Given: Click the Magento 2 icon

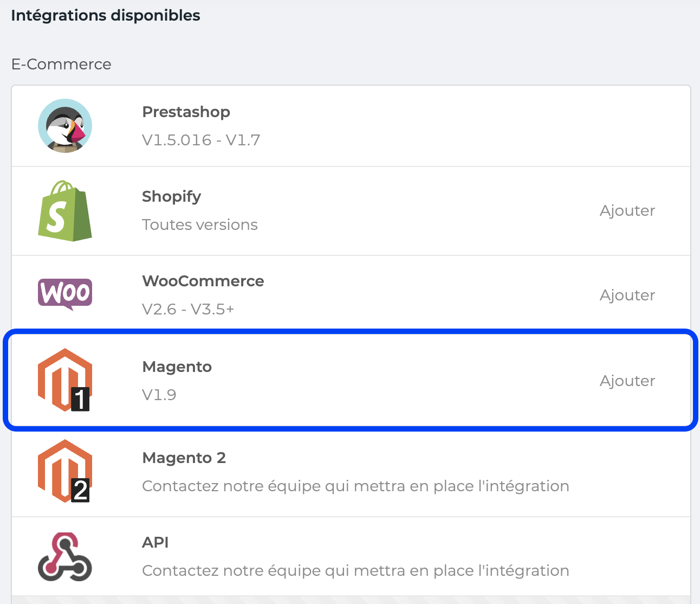Looking at the screenshot, I should pos(63,471).
